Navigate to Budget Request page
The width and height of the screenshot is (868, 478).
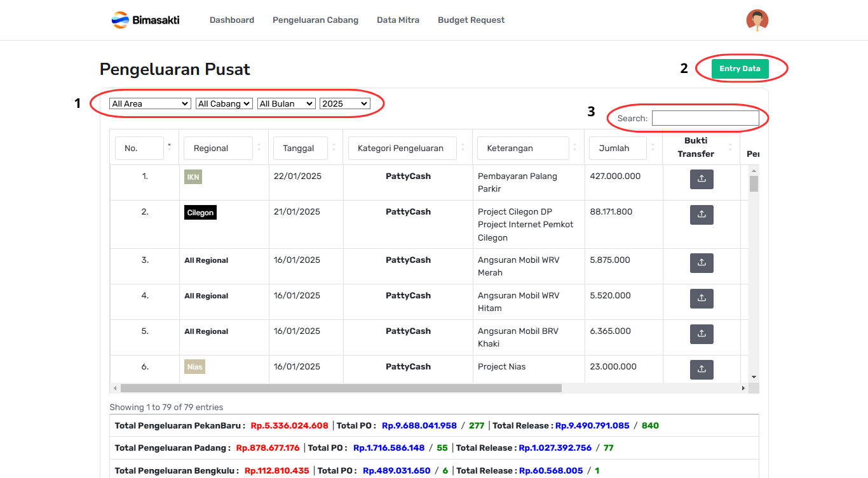[471, 20]
